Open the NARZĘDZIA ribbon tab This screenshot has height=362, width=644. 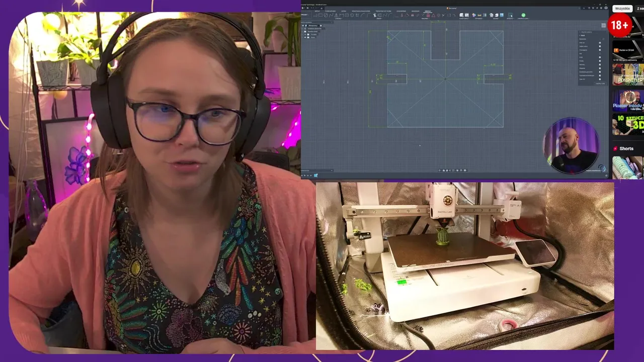click(x=415, y=11)
